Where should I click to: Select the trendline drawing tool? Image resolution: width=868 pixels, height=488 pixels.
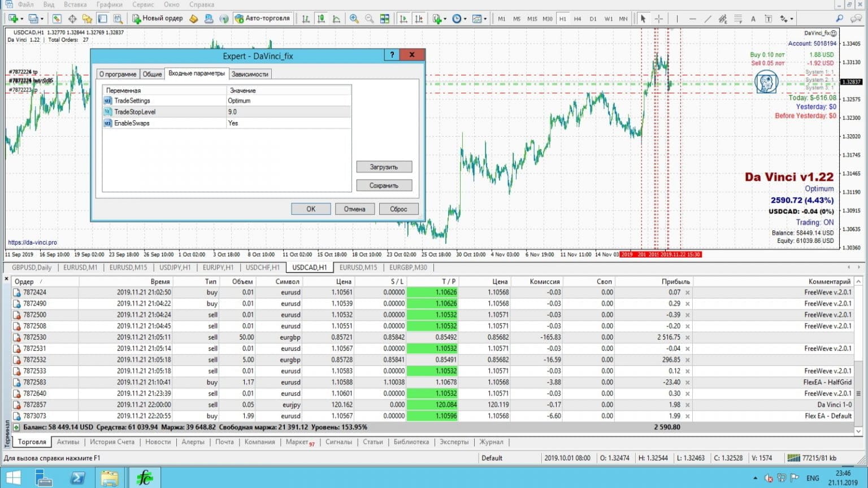pos(707,18)
